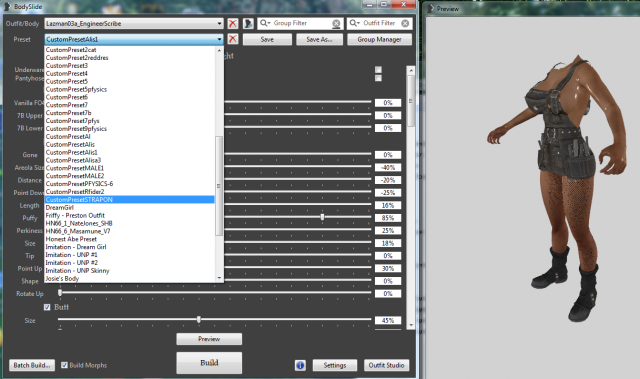Viewport: 640px width, 379px height.
Task: Open Group Filter search magnifier menu
Action: coord(265,23)
